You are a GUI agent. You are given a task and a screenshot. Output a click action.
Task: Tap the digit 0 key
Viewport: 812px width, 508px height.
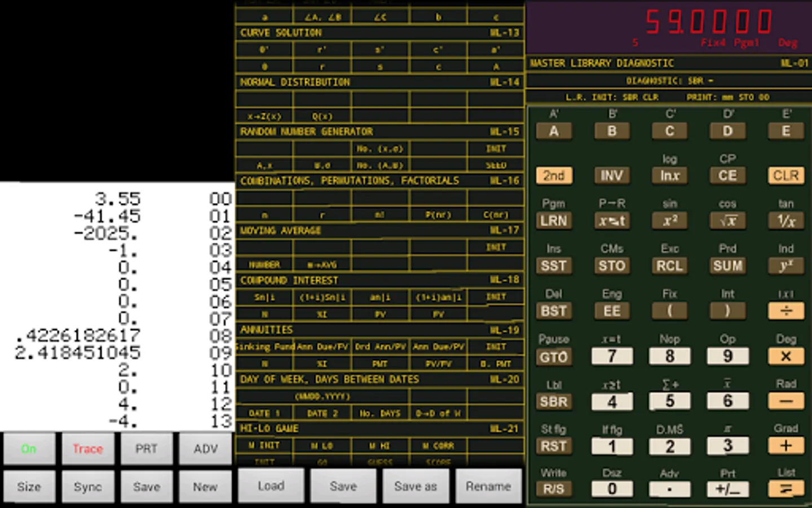click(x=612, y=489)
